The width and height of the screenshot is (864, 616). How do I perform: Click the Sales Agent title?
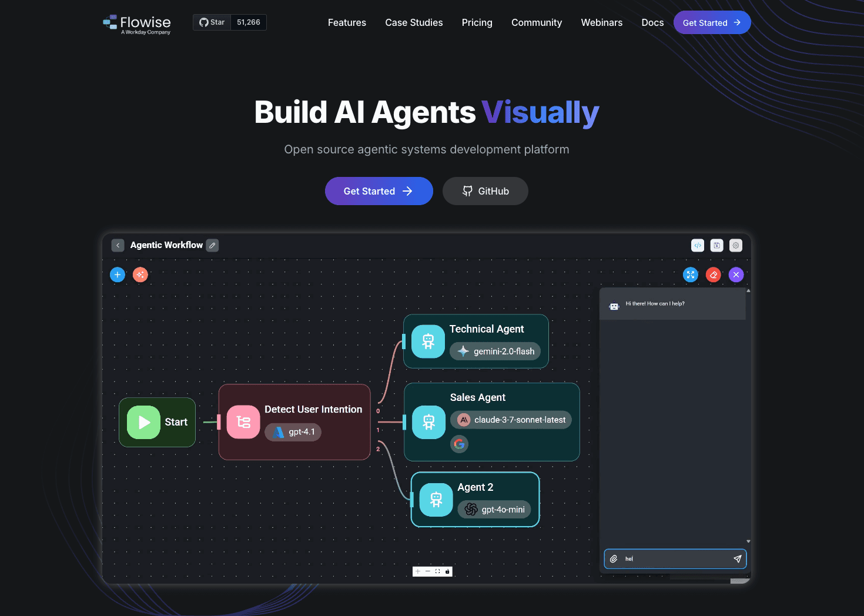click(478, 397)
